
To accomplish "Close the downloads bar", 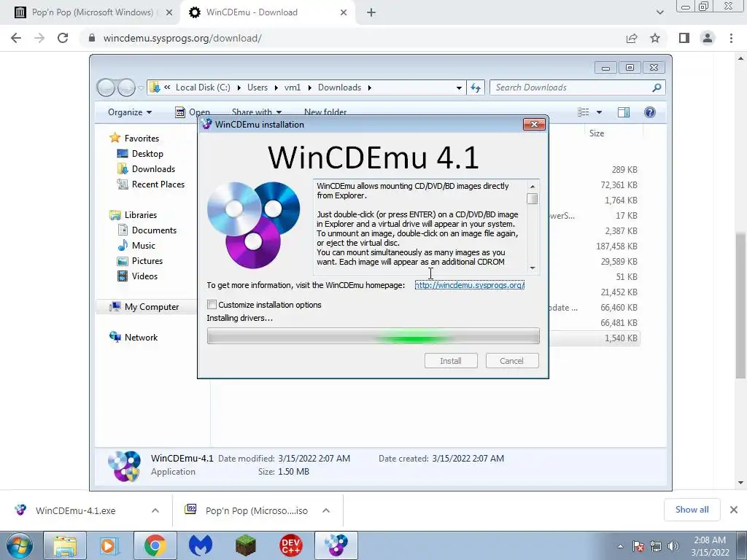I will [734, 510].
